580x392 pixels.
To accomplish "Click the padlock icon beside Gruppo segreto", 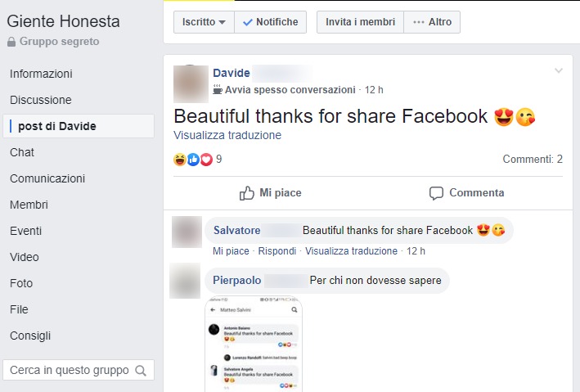I will click(11, 42).
